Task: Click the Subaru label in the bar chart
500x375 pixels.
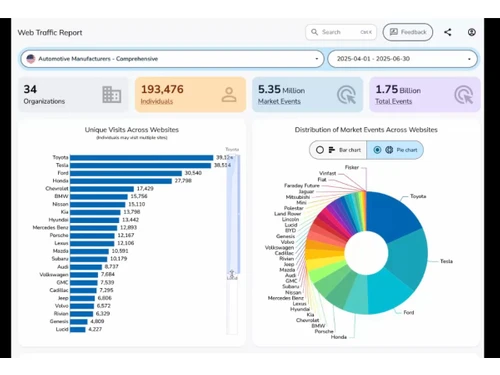Action: pos(60,259)
